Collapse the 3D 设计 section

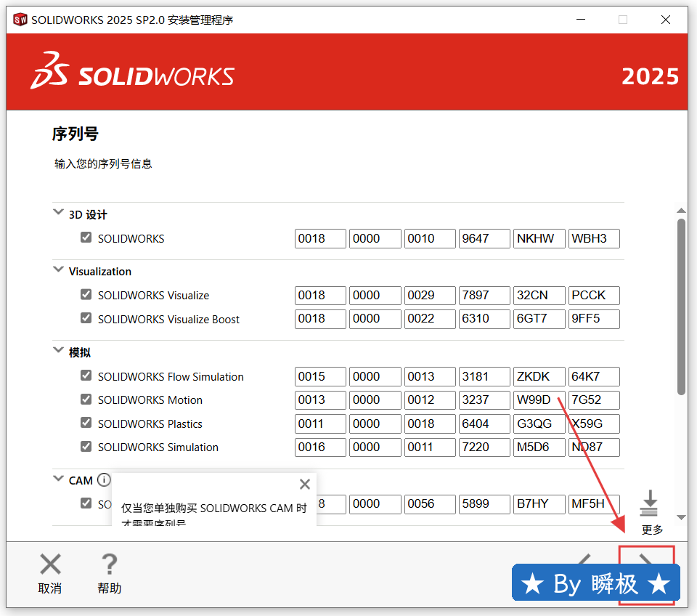pyautogui.click(x=58, y=214)
